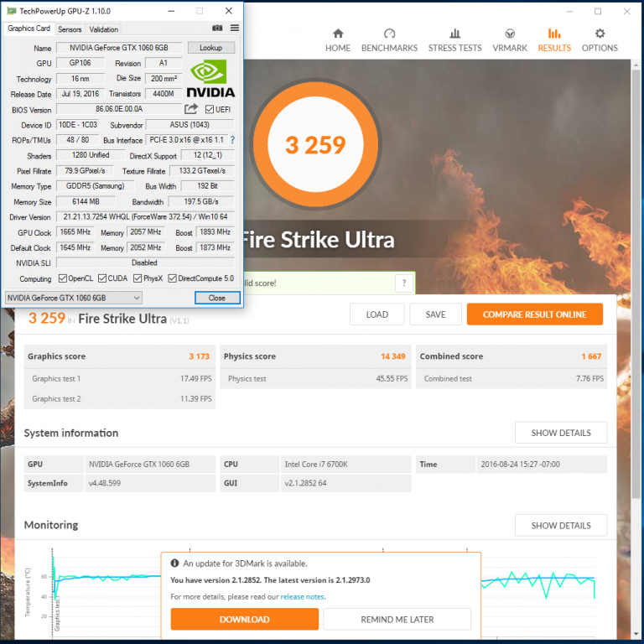Viewport: 644px width, 644px height.
Task: Toggle the CUDA checkbox
Action: click(102, 278)
